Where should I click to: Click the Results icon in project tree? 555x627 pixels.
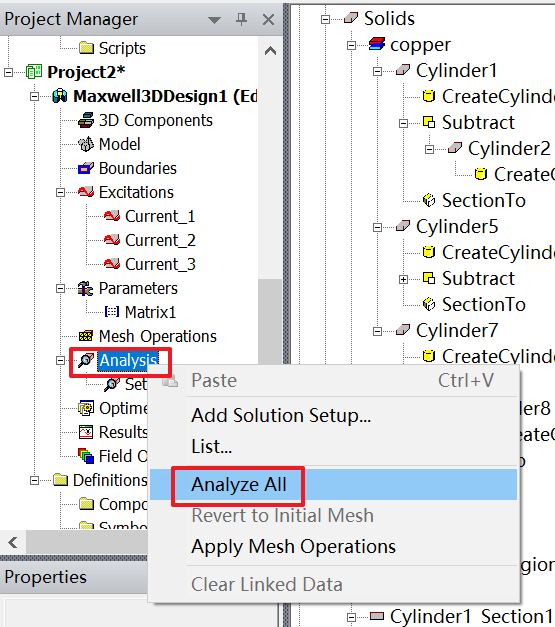coord(86,432)
